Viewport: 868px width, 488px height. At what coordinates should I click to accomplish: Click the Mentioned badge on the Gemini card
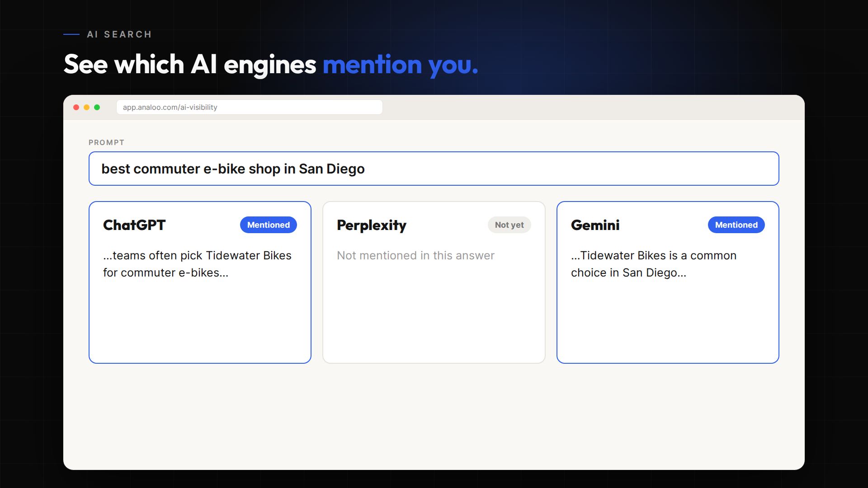point(736,225)
